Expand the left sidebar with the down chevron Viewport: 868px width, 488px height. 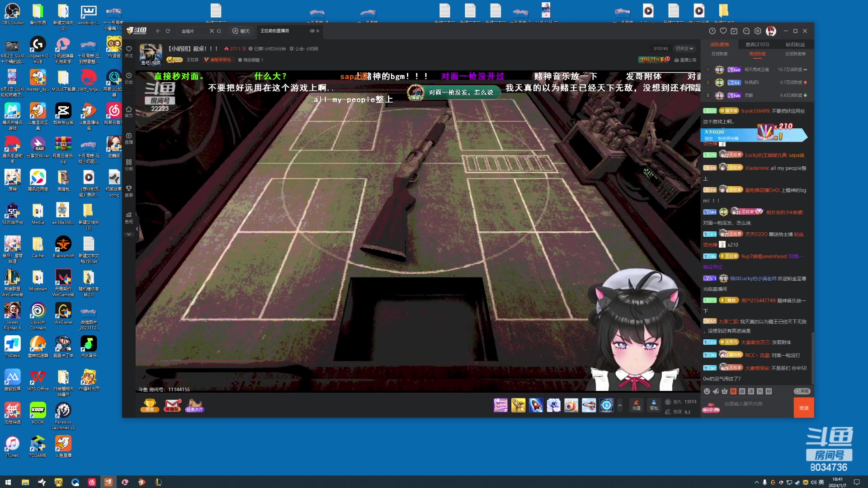(x=129, y=234)
